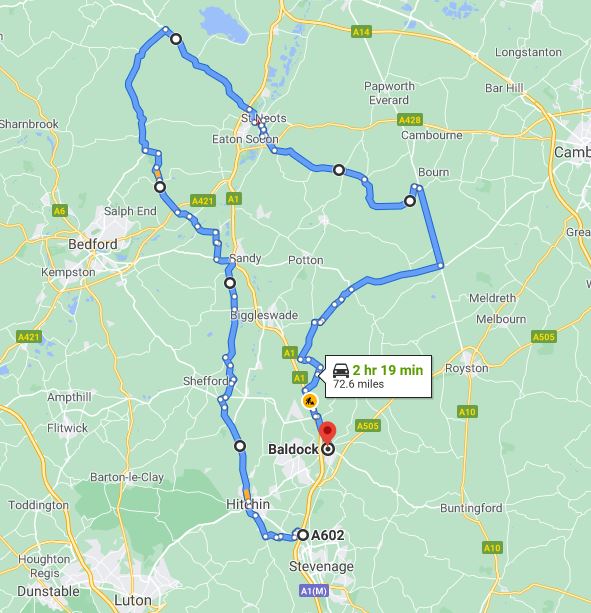Click the Royston town label

(x=467, y=368)
